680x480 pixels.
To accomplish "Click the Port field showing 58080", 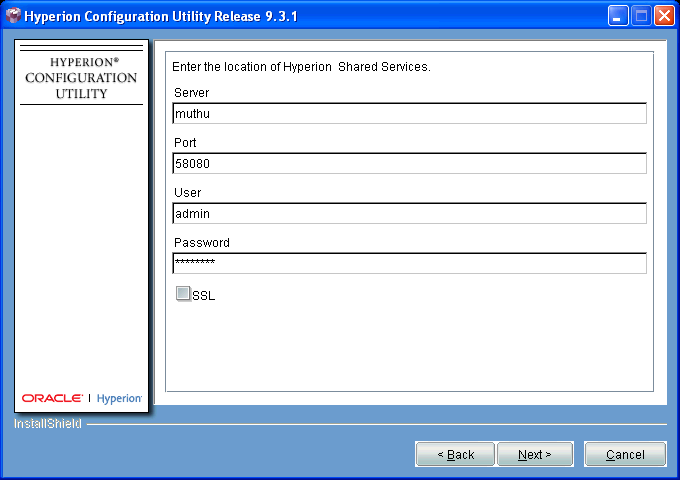I will click(409, 163).
